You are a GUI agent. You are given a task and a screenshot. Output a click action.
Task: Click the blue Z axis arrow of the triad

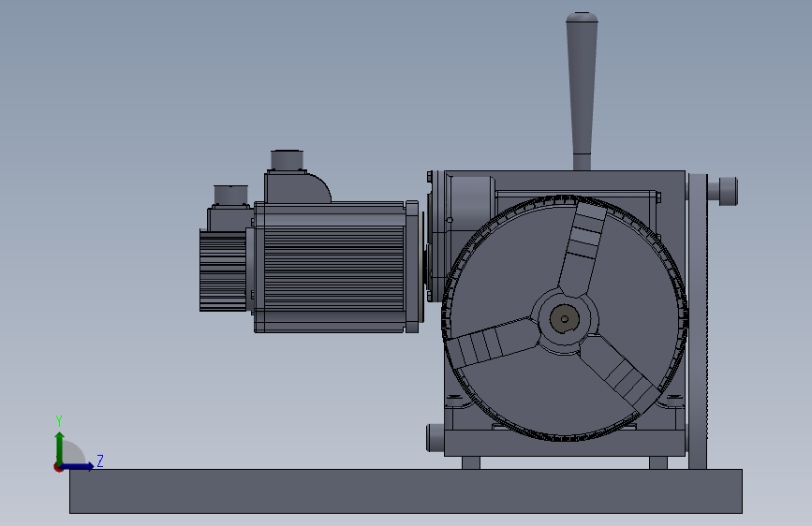pyautogui.click(x=78, y=466)
